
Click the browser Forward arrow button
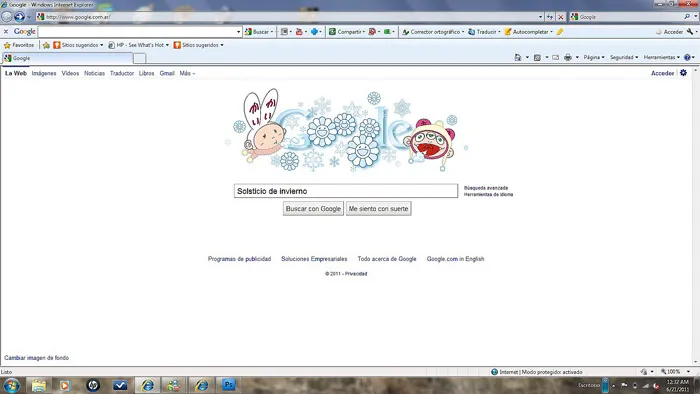pos(19,17)
